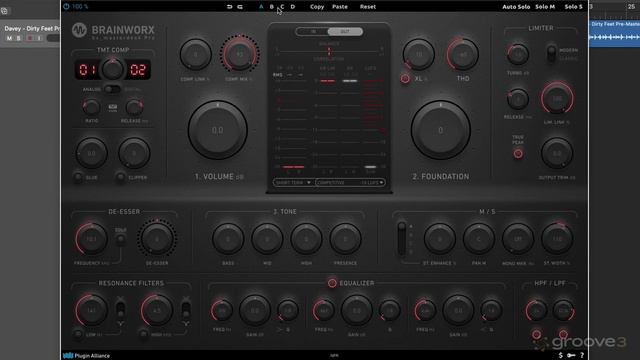Image resolution: width=640 pixels, height=360 pixels.
Task: Click the XL amount knob
Action: tap(419, 54)
